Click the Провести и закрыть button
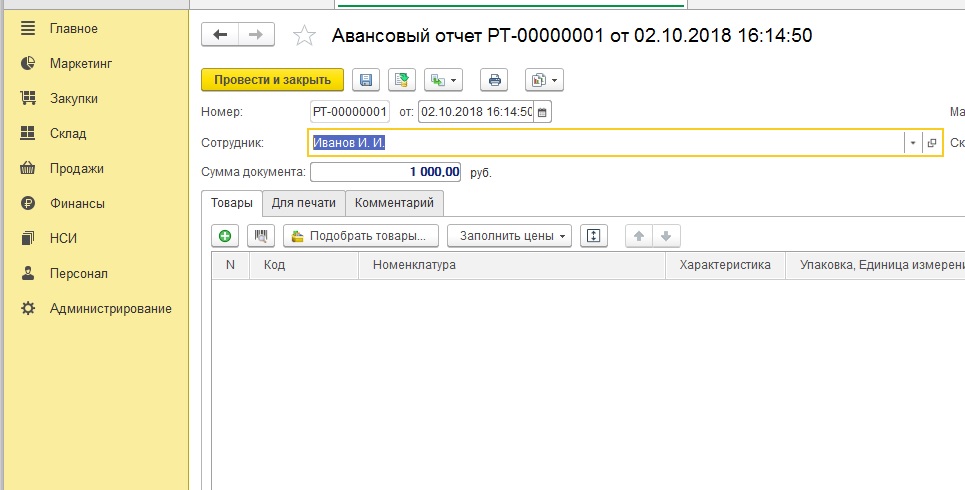This screenshot has height=490, width=965. (x=272, y=80)
